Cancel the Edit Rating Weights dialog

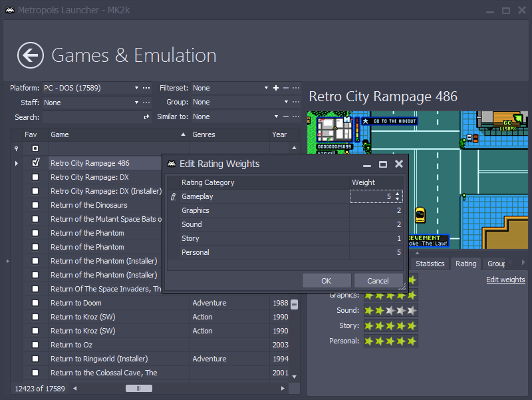coord(378,281)
